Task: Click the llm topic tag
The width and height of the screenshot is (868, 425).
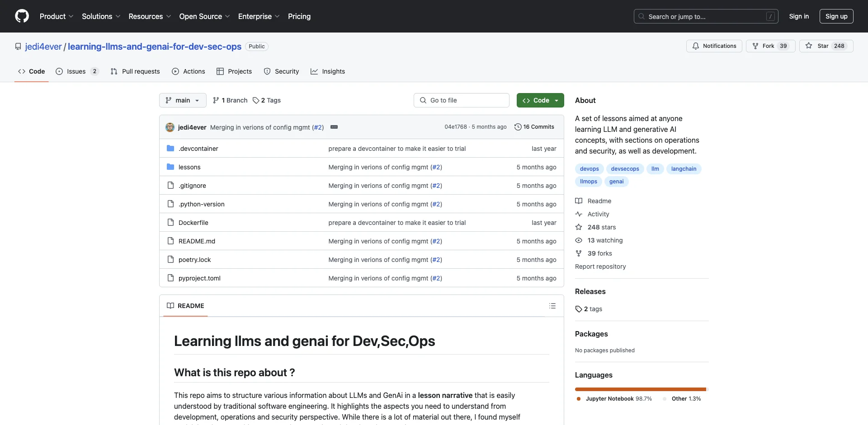Action: point(655,169)
